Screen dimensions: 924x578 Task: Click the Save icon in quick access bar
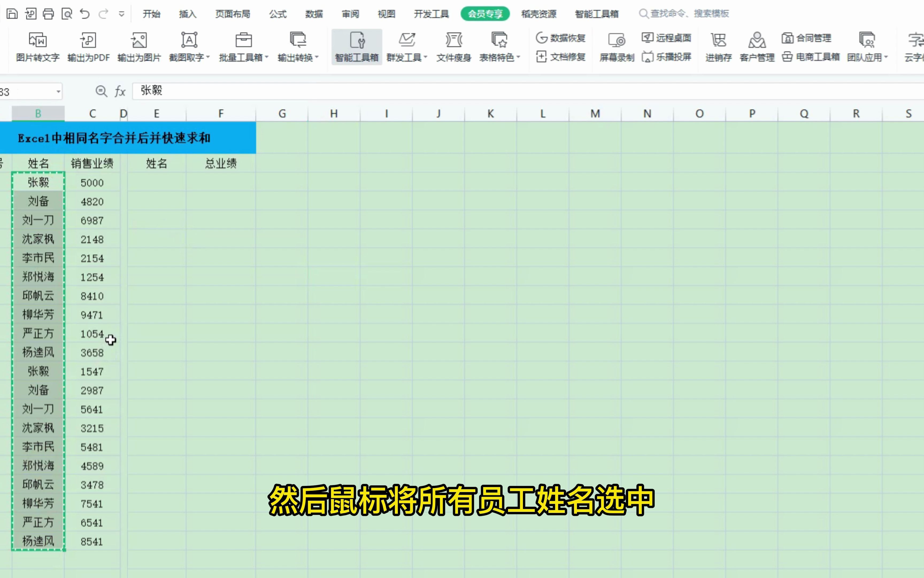coord(12,14)
